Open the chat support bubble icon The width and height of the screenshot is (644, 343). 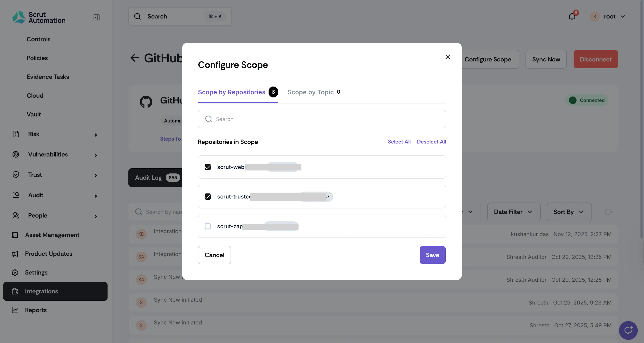[628, 330]
